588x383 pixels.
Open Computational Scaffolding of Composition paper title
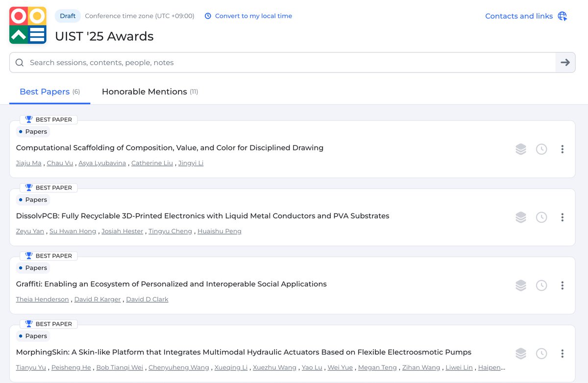tap(170, 148)
